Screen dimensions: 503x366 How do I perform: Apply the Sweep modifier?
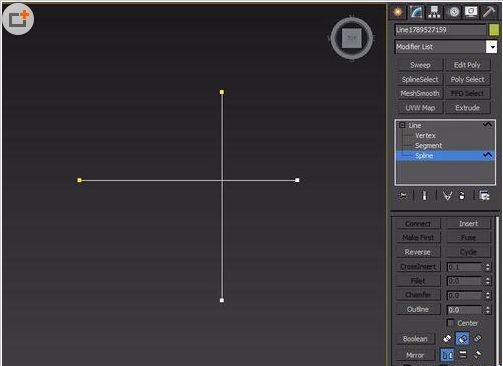(420, 65)
